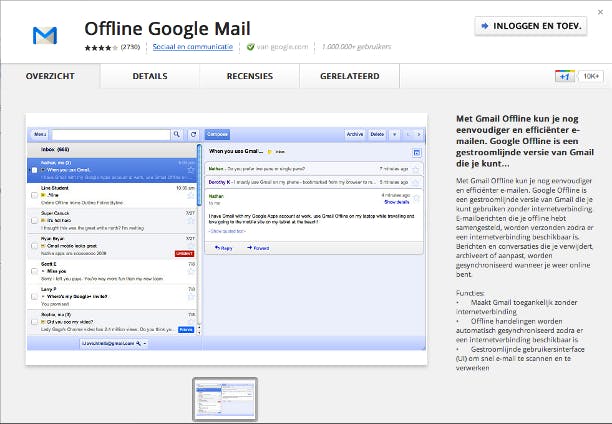Click the 'Functies:' heading in the description
Screen dimensions: 612x424
tap(470, 293)
